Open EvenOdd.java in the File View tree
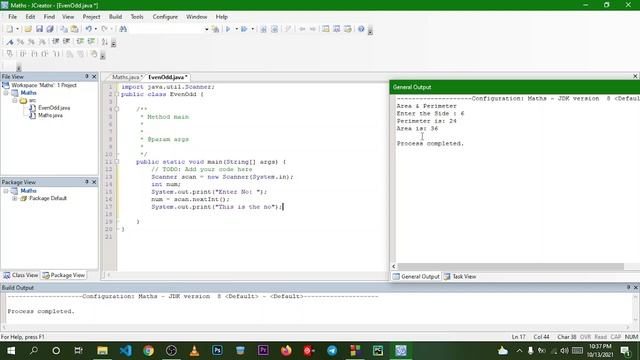Screen dimensions: 640x360 click(54, 108)
